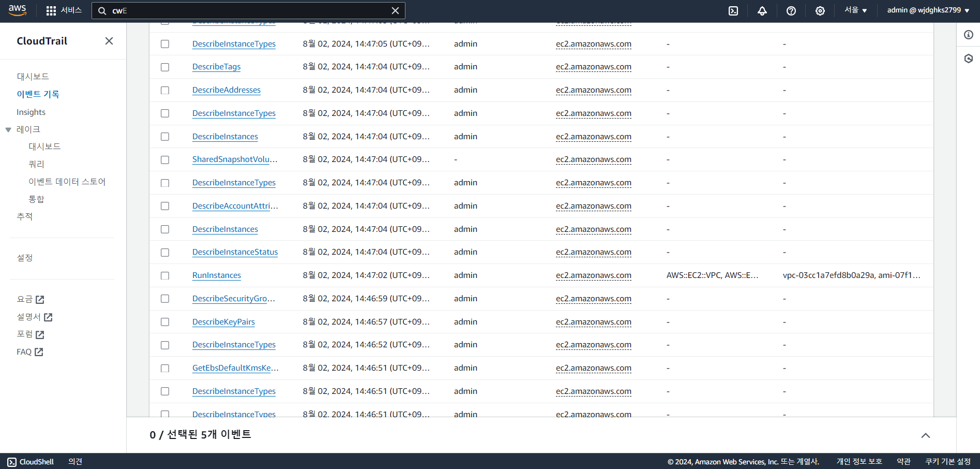Open the 서비스 services grid menu

[x=64, y=10]
